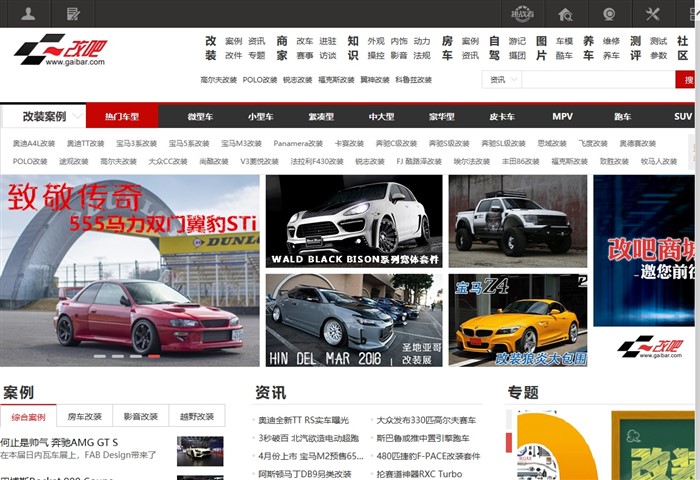Select the active orange carousel indicator
Viewport: 700px width, 480px height.
154,356
